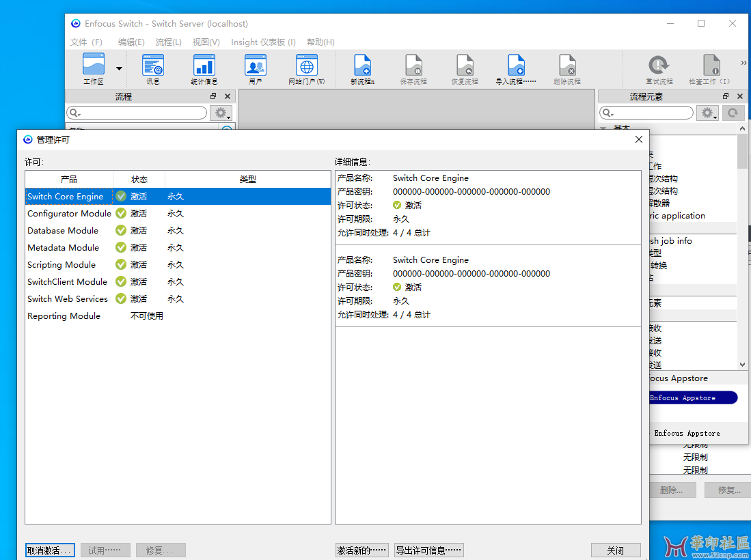
Task: Click green check icon beside Database Module
Action: pos(121,231)
